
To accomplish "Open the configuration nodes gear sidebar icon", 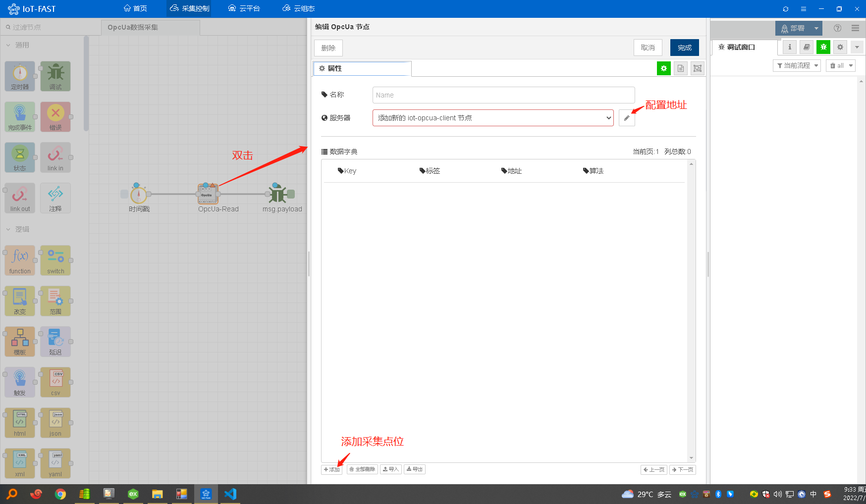I will coord(840,47).
